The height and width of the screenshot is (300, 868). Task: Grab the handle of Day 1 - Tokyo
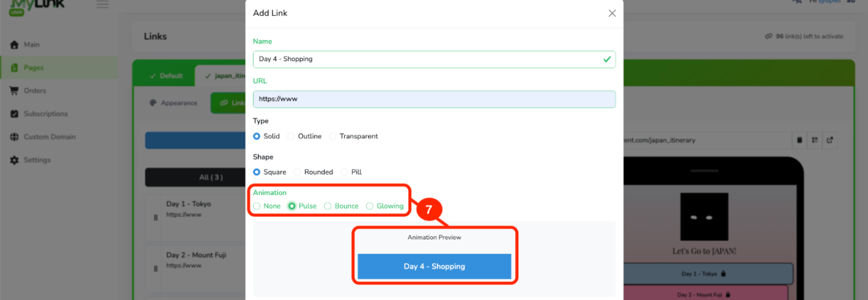(156, 218)
